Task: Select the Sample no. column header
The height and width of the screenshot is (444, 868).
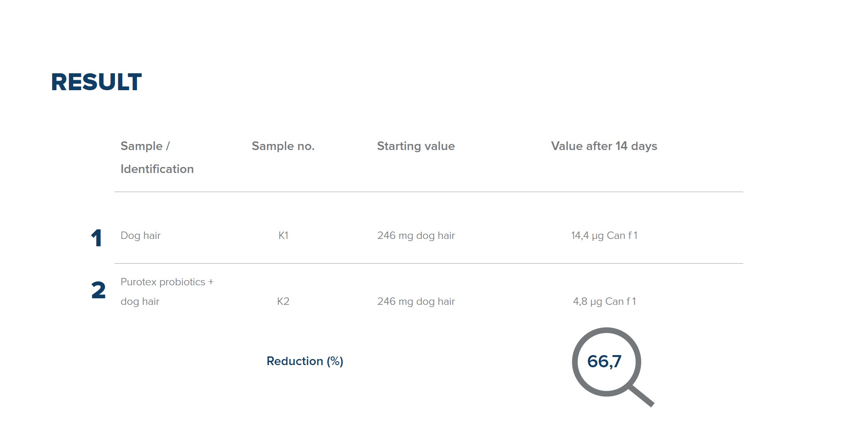Action: click(x=283, y=146)
